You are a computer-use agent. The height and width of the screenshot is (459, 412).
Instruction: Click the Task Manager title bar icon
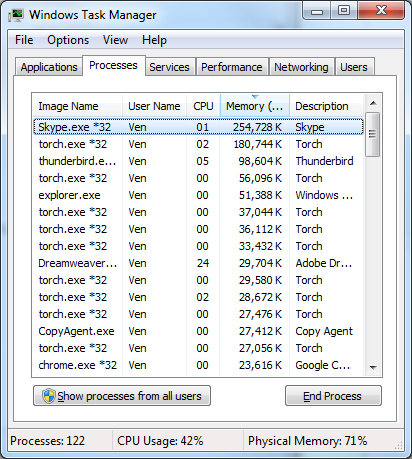coord(16,15)
